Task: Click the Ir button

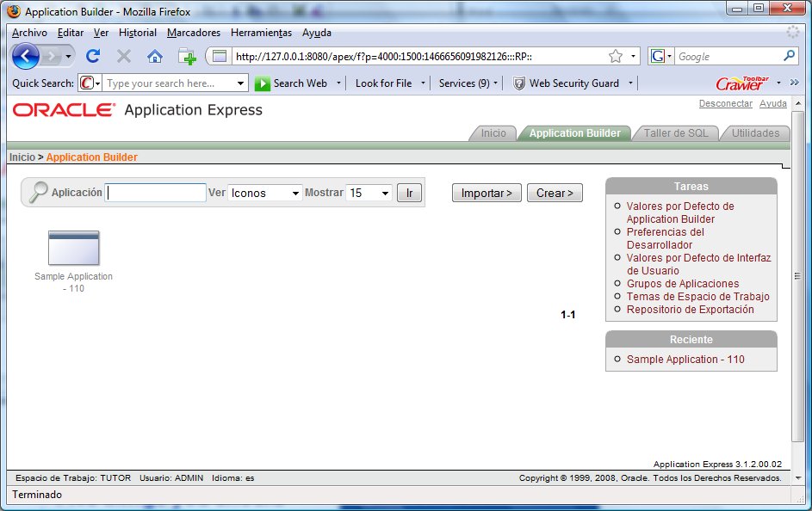Action: pos(409,193)
